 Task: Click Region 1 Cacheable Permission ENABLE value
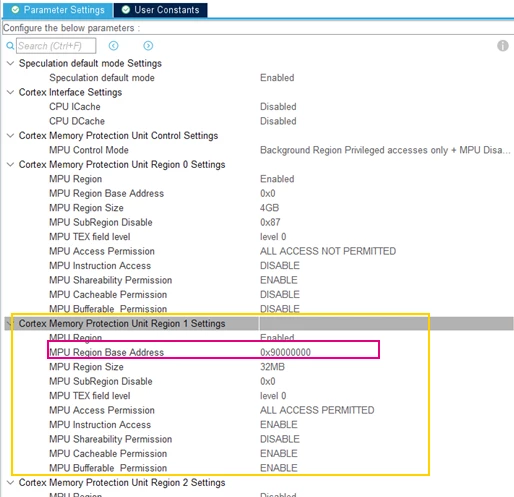click(279, 453)
